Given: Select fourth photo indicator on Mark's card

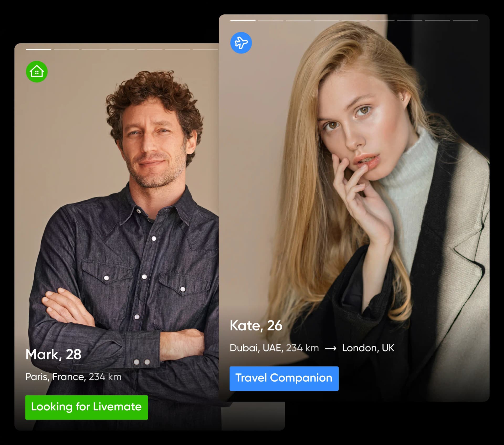Looking at the screenshot, I should click(122, 49).
